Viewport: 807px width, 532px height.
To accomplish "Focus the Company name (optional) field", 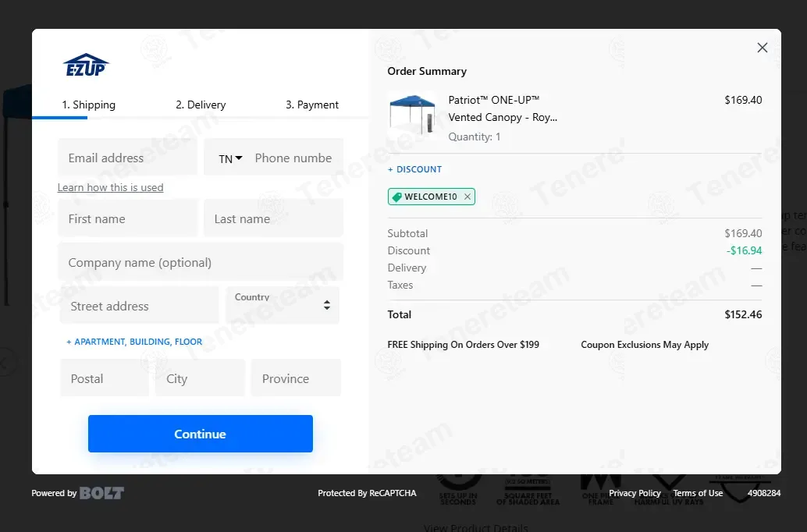I will pyautogui.click(x=201, y=262).
